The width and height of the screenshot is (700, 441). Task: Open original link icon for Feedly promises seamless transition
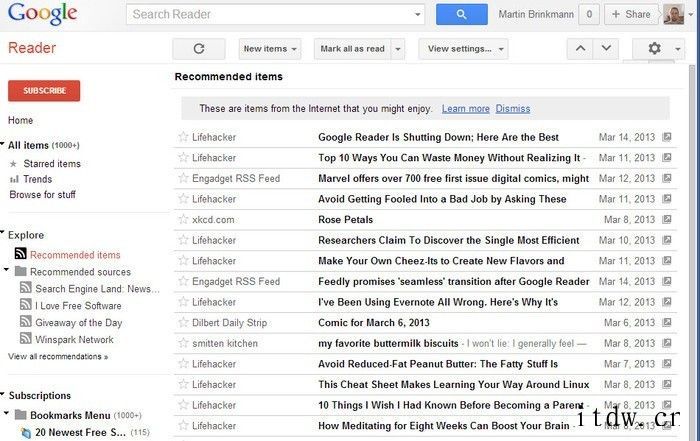[x=667, y=281]
